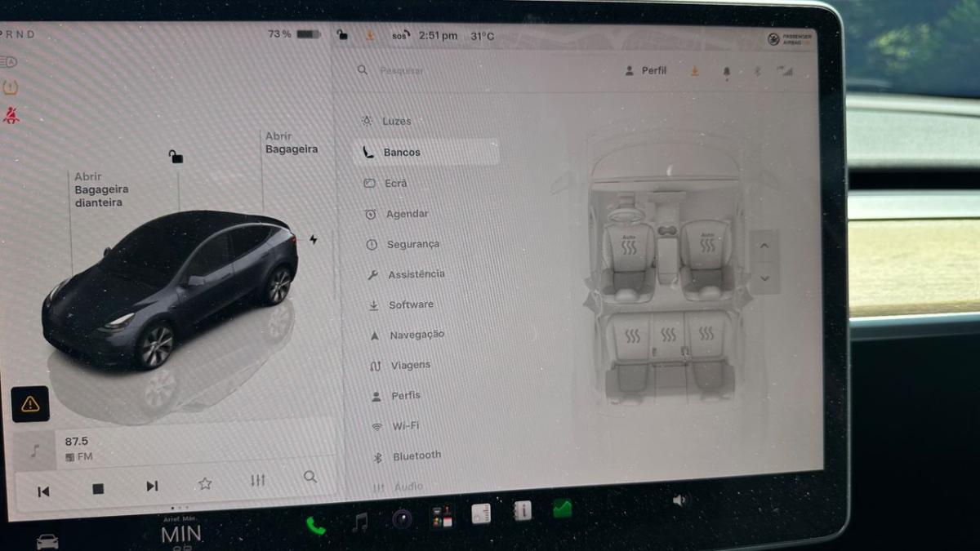Tap the MIN temperature setting
The height and width of the screenshot is (551, 980).
click(x=180, y=535)
